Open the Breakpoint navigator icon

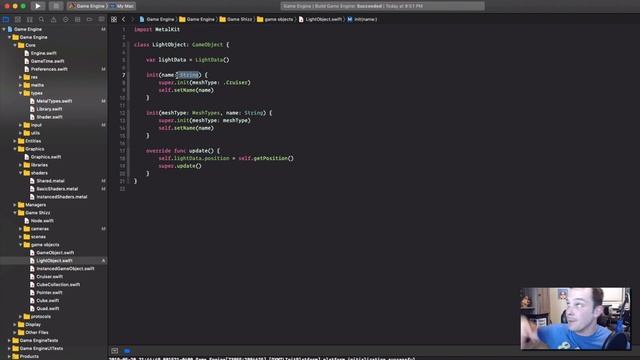click(89, 20)
